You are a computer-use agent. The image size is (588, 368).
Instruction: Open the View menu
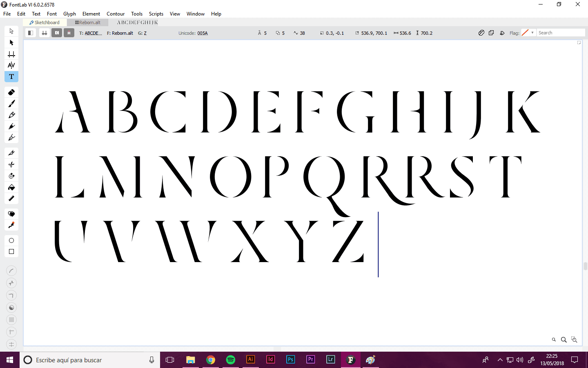click(175, 13)
